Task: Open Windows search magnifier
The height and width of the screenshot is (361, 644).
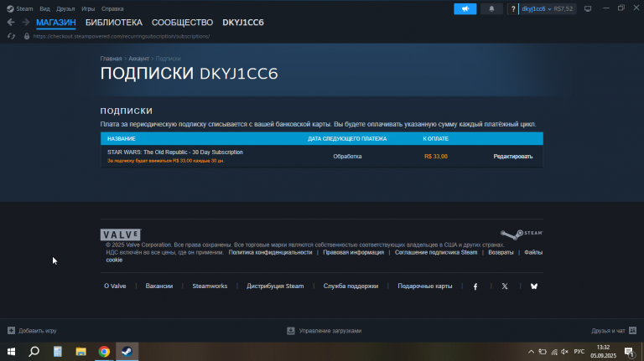Action: click(34, 352)
